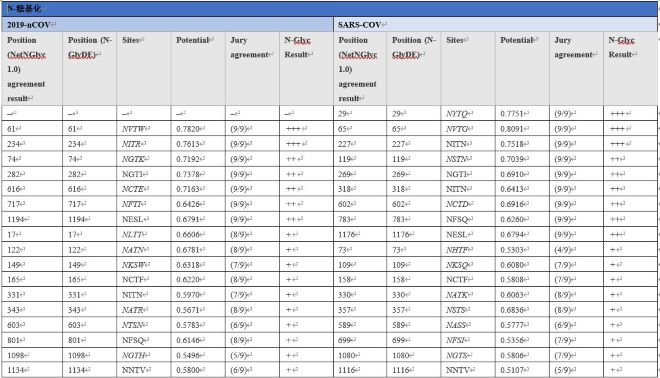
Task: Click the (4/9) jury agreement cell
Action: [576, 250]
